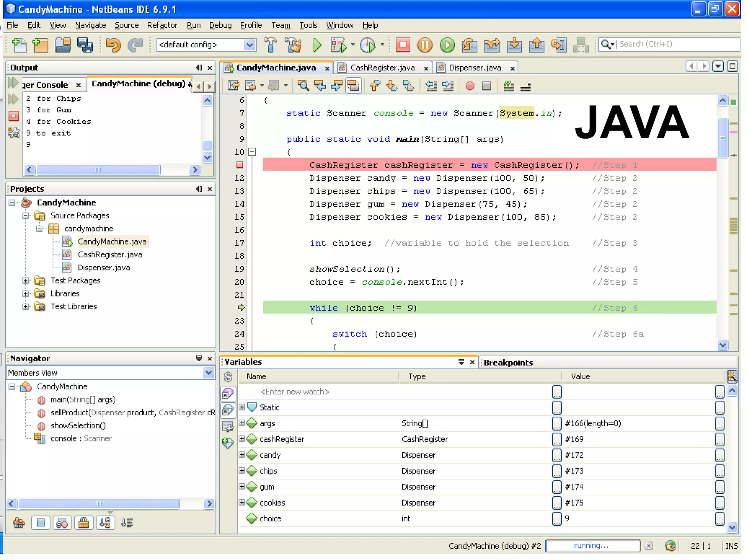
Task: Click the Undo arrow icon
Action: tap(113, 45)
